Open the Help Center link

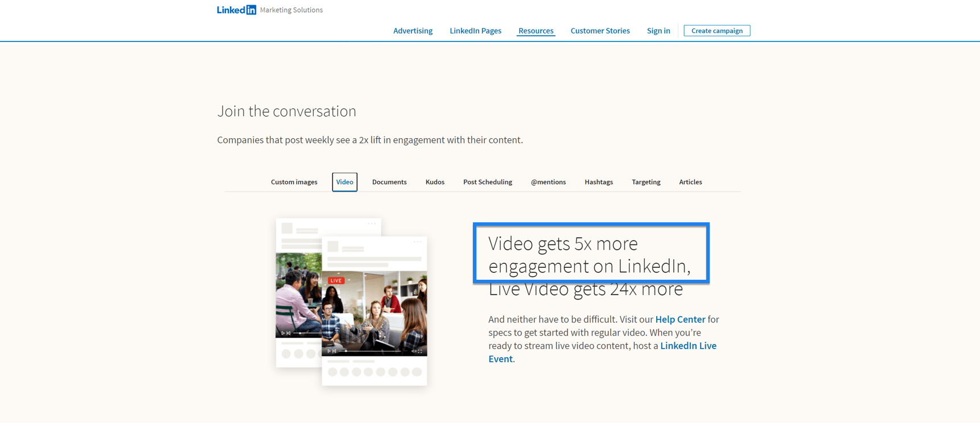[680, 320]
